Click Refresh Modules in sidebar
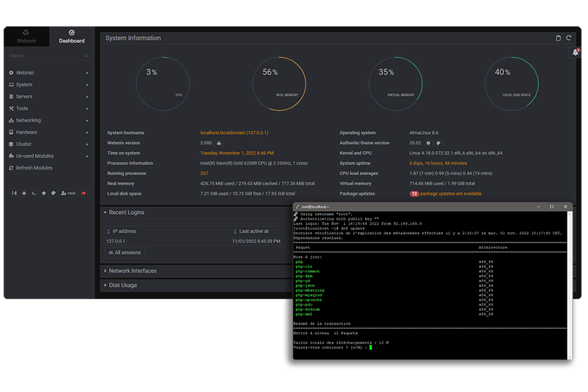The image size is (588, 392). tap(34, 168)
